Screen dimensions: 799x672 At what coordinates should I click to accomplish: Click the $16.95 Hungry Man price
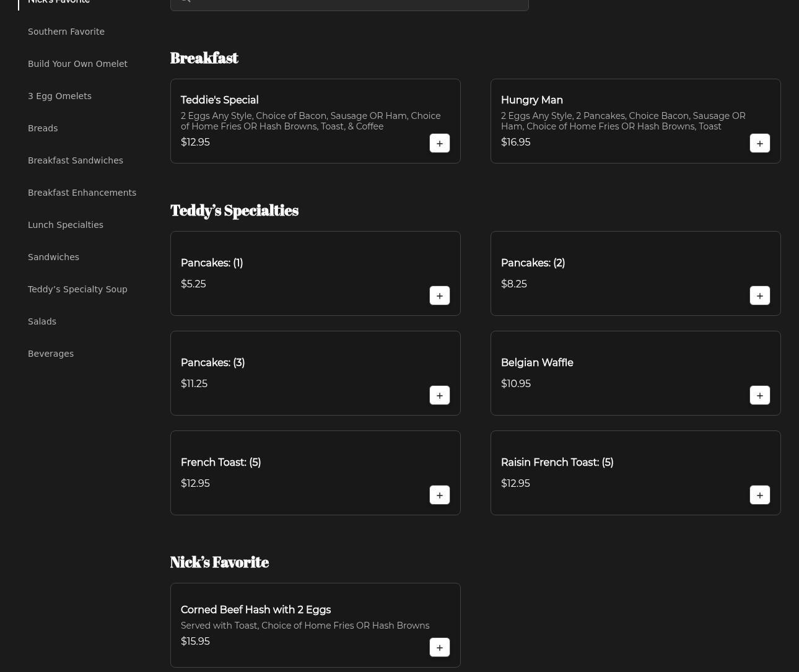[x=515, y=142]
